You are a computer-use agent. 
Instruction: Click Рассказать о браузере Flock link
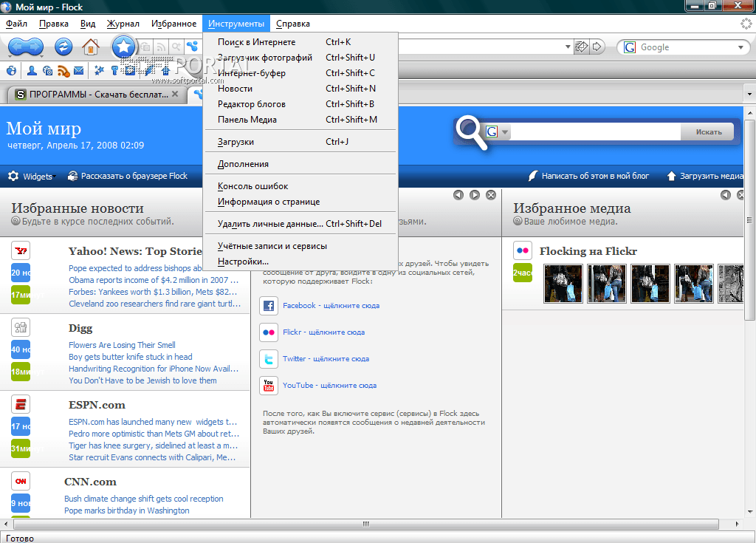click(x=128, y=176)
